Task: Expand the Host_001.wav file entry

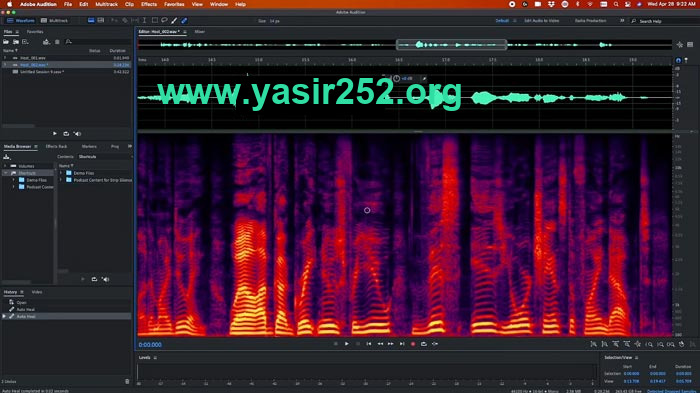Action: 5,58
